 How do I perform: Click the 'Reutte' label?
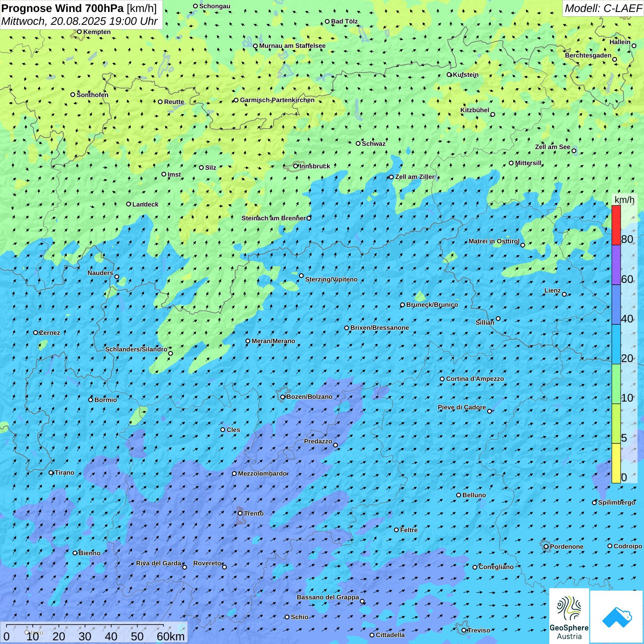point(174,102)
